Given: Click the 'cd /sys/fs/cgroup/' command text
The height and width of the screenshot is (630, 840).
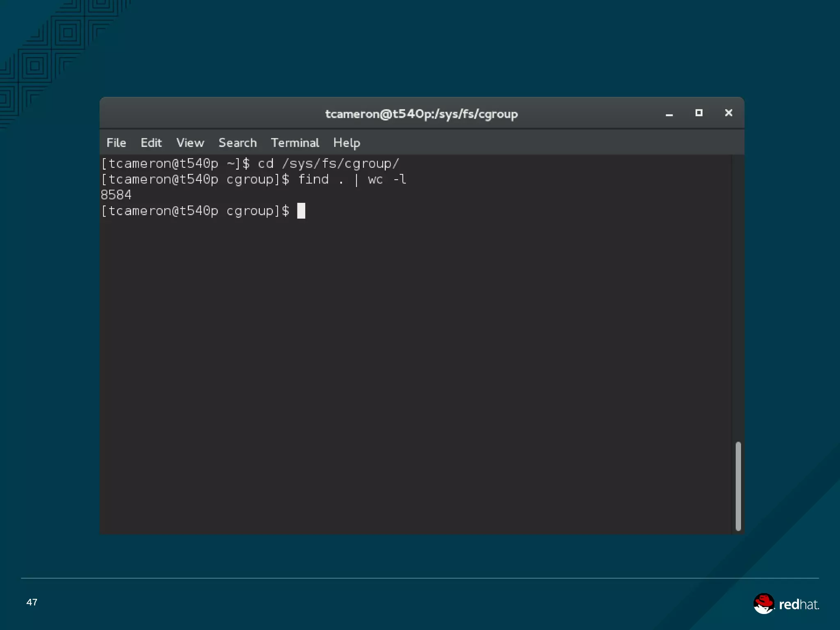Looking at the screenshot, I should pos(328,164).
